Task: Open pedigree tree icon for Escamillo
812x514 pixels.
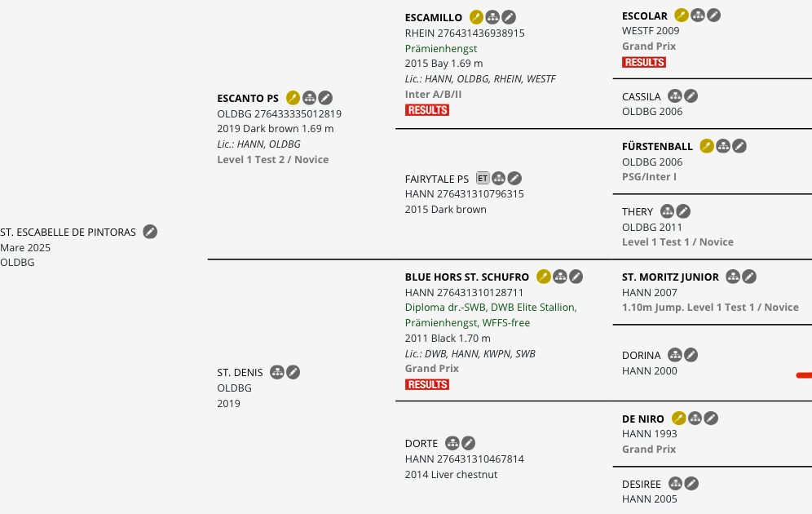Action: pyautogui.click(x=492, y=17)
